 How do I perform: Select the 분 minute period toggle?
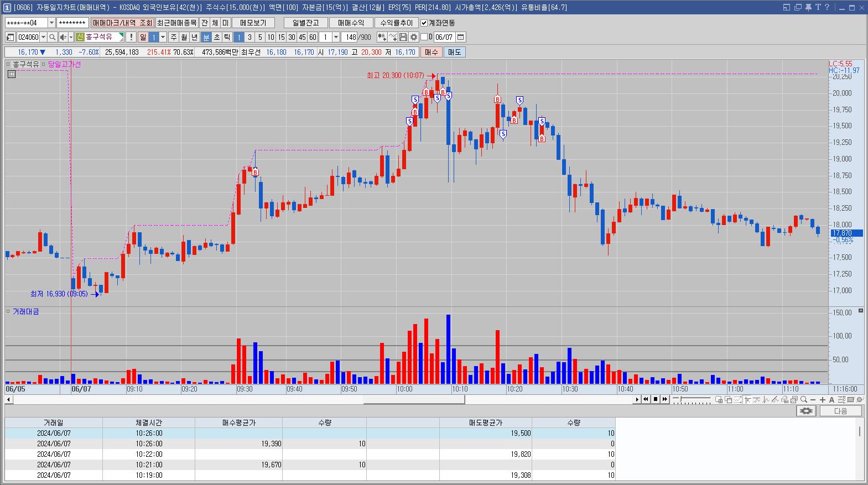pos(206,37)
